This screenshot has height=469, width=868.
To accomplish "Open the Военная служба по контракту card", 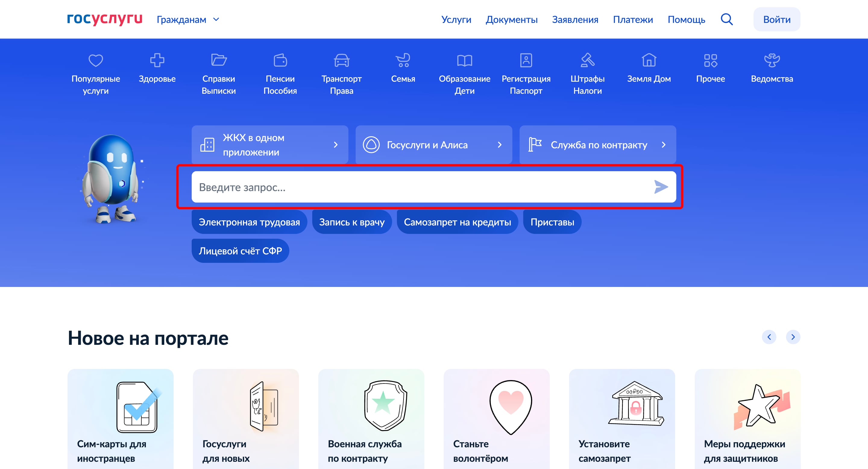I will [x=371, y=419].
